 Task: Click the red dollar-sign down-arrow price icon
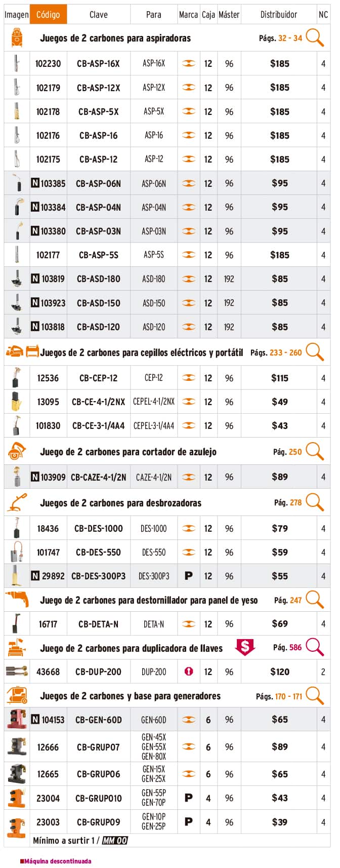click(x=245, y=647)
